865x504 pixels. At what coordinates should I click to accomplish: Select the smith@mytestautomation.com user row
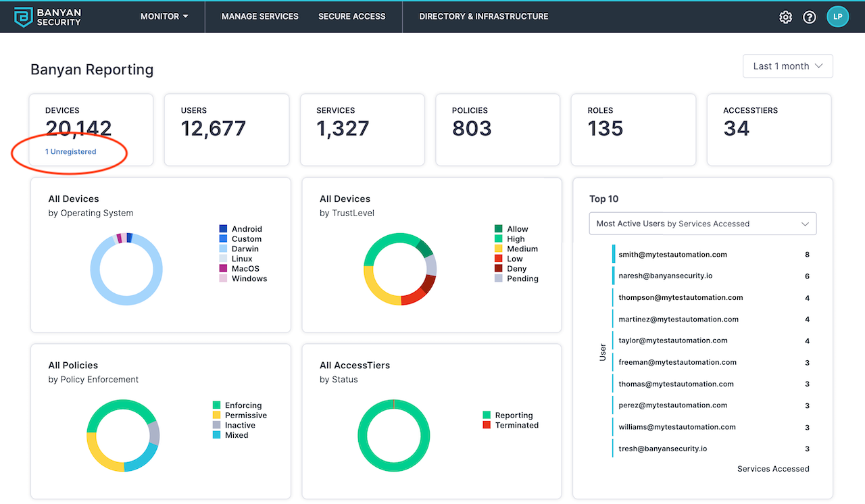tap(672, 255)
